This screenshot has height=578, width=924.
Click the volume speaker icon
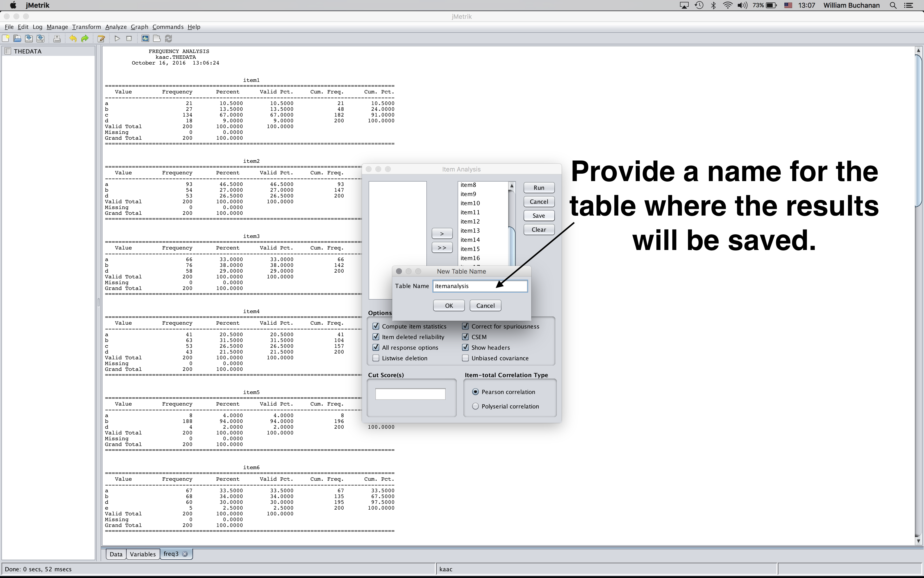point(742,5)
